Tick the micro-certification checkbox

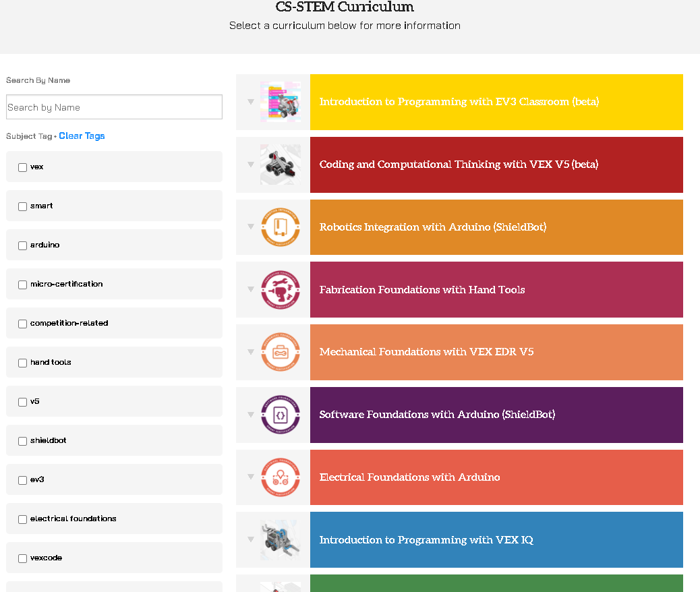click(22, 285)
